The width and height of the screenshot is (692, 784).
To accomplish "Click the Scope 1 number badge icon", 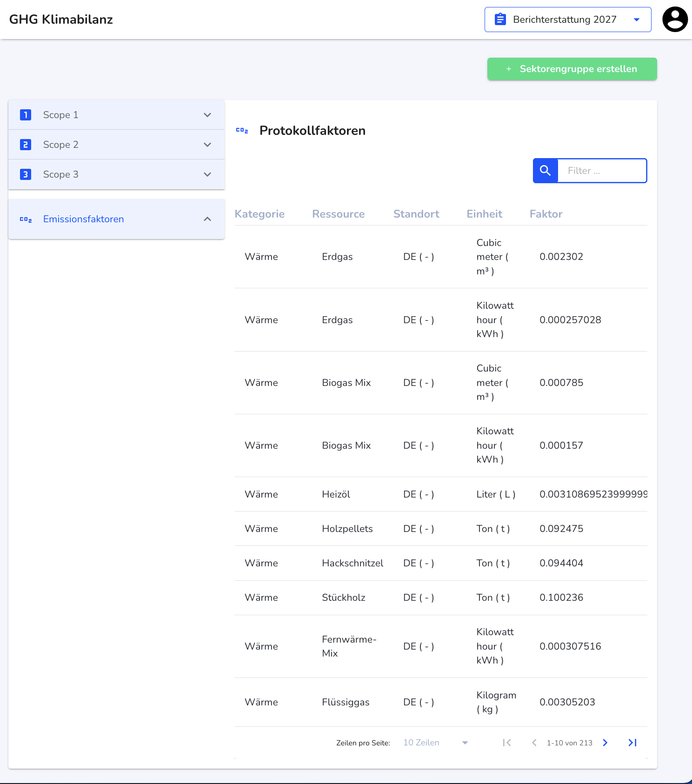I will (26, 115).
